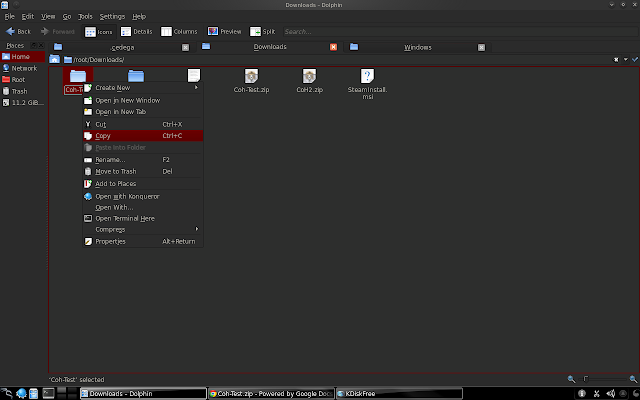Click the icon zoom slider handle

pyautogui.click(x=586, y=379)
